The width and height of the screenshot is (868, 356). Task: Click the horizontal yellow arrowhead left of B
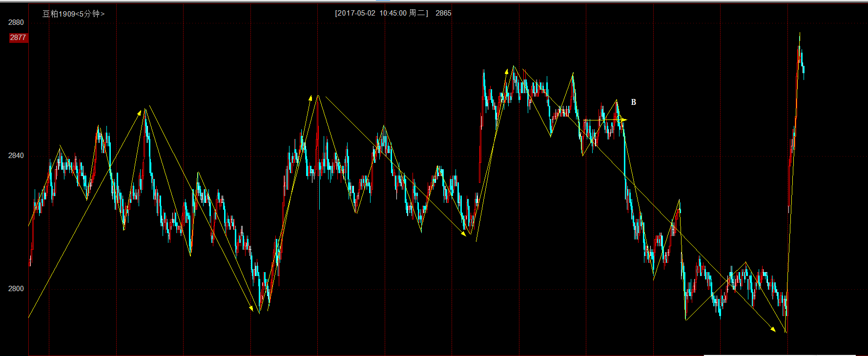click(623, 120)
